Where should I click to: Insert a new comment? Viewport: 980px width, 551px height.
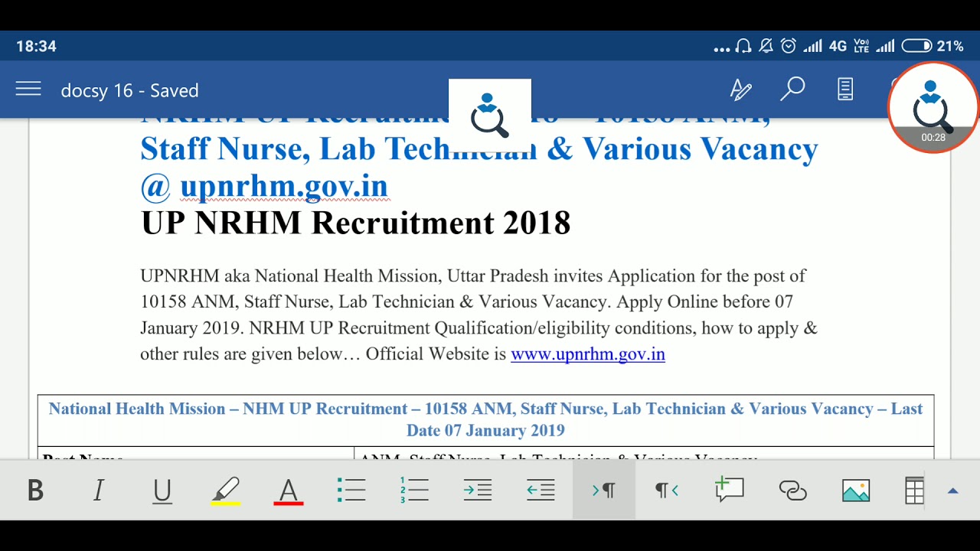(730, 490)
